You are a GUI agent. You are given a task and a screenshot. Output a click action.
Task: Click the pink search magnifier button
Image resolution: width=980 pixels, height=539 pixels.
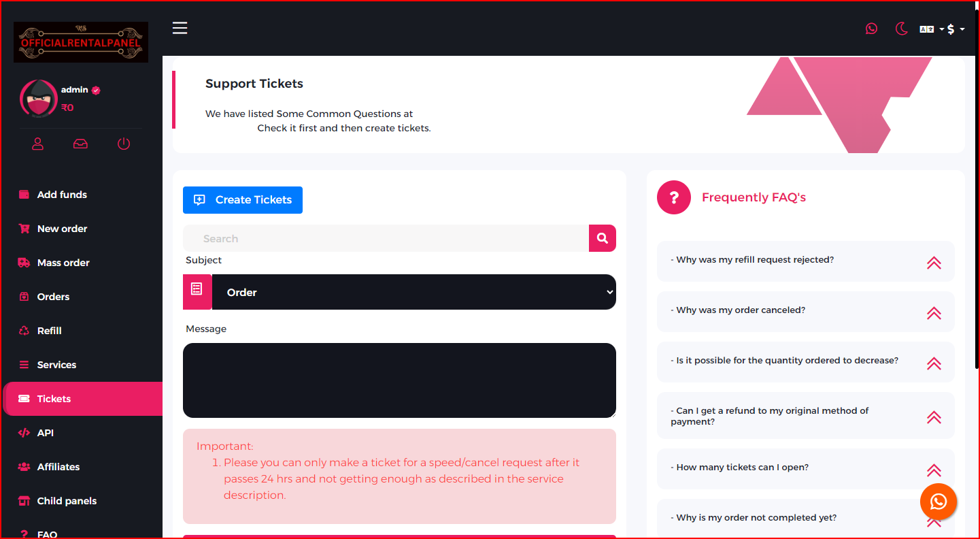(602, 238)
